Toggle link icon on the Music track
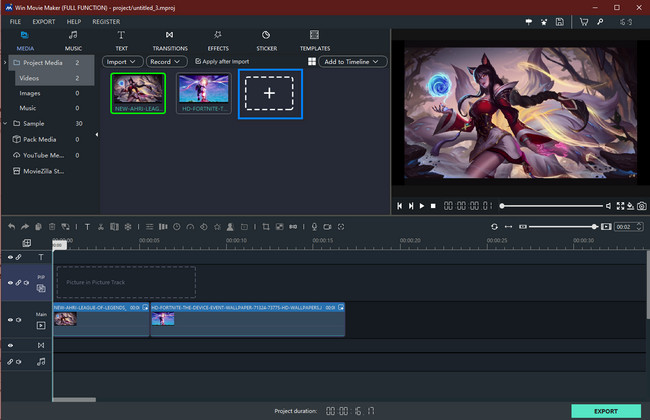This screenshot has width=650, height=420. 10,362
